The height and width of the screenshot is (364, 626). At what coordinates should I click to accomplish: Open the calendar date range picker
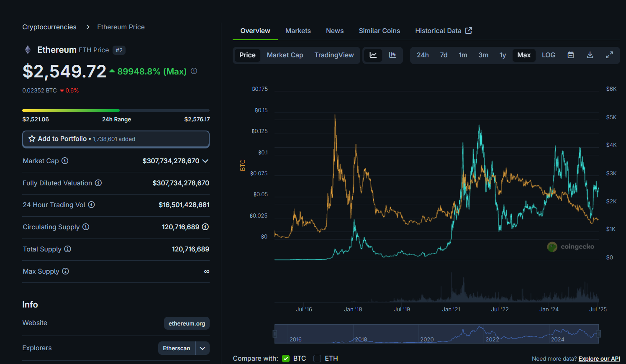pos(570,55)
